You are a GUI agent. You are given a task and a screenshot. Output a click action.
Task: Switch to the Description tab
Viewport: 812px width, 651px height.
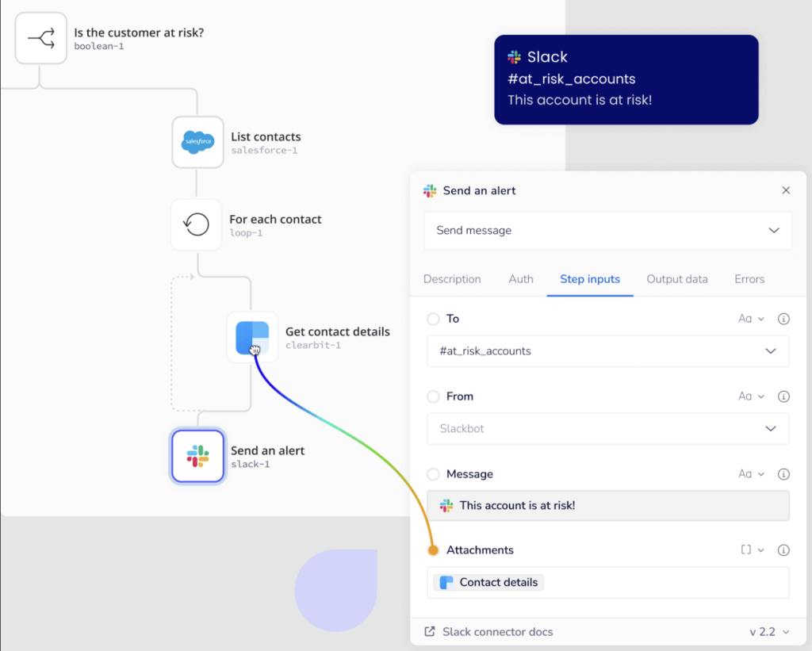point(452,279)
